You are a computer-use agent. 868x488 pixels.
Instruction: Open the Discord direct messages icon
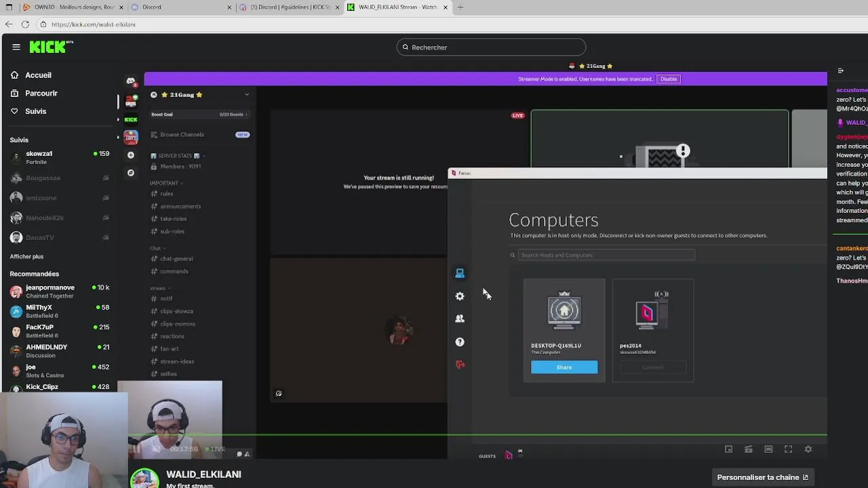click(131, 81)
